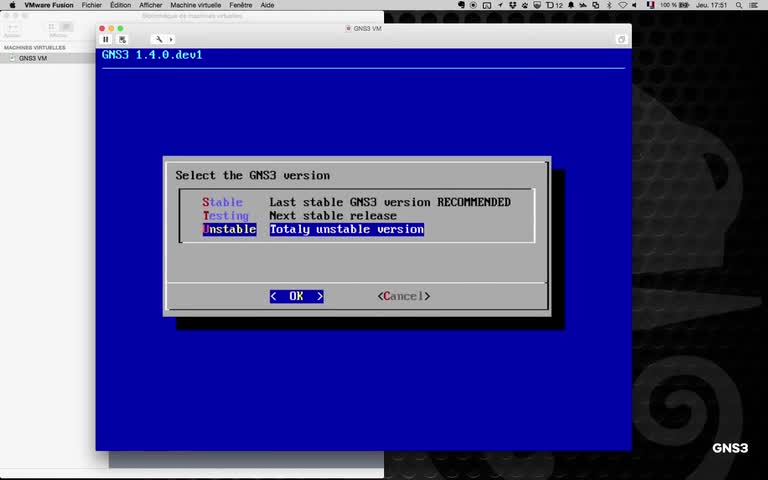Open the Spotlight search icon

pos(739,5)
